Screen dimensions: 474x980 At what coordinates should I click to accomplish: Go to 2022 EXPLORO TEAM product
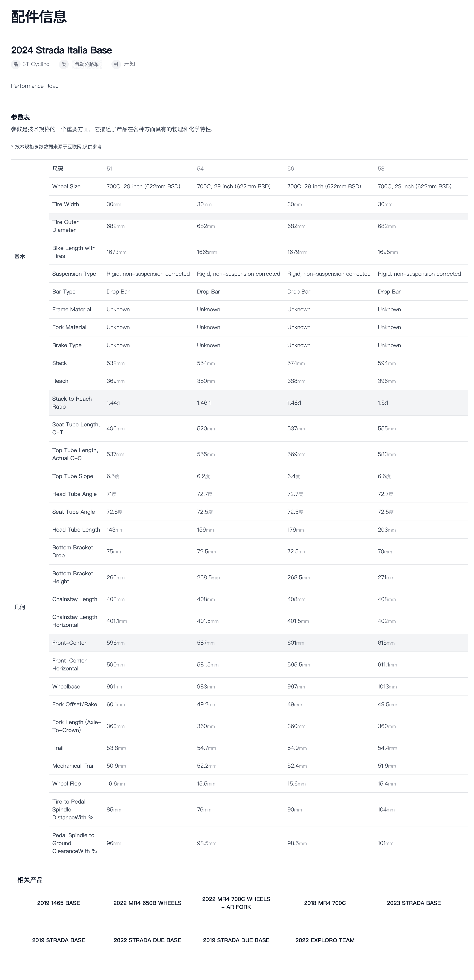(x=325, y=940)
